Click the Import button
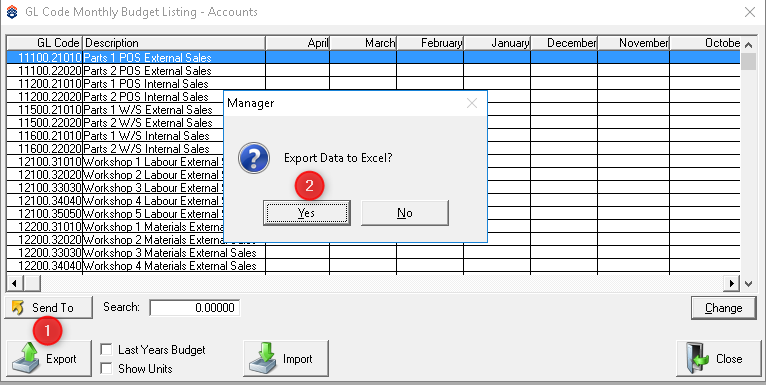 (x=286, y=359)
